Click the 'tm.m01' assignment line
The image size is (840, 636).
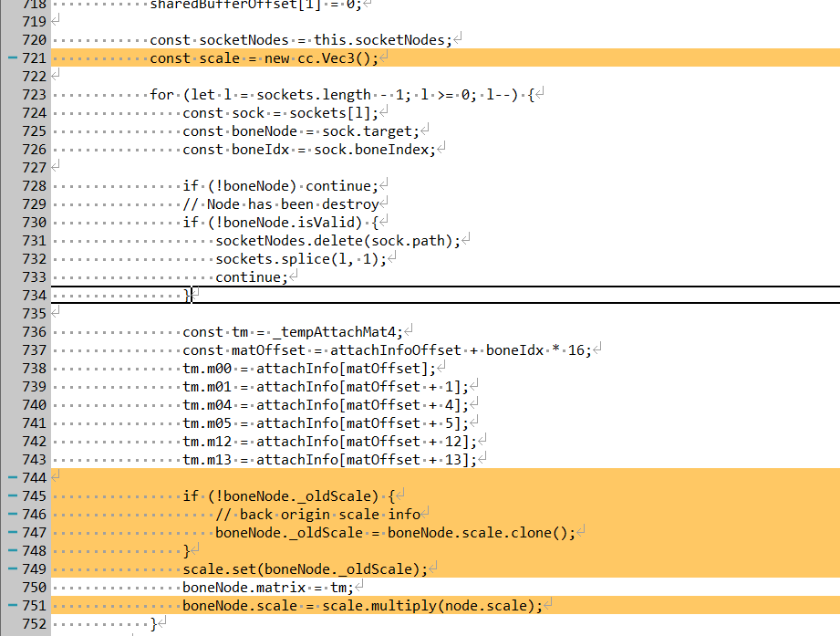tap(326, 387)
